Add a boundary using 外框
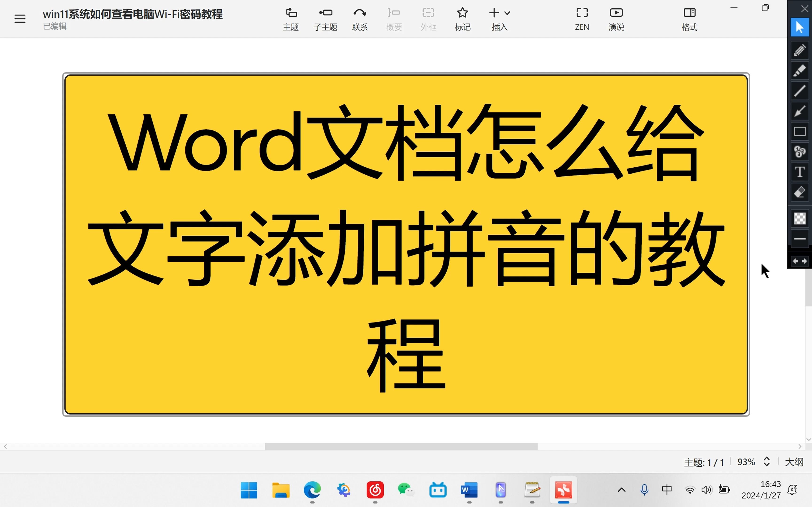This screenshot has height=507, width=812. coord(428,19)
